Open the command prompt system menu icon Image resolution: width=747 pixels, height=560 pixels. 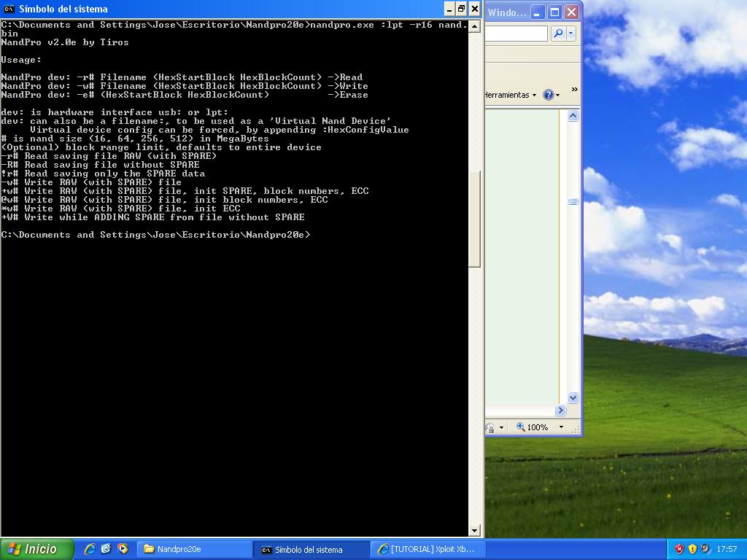click(9, 9)
